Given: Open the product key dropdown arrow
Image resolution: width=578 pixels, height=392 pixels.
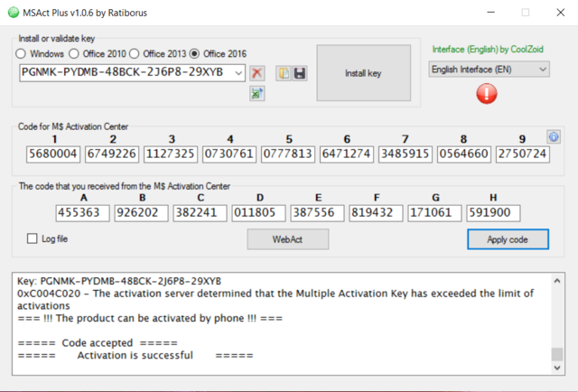Looking at the screenshot, I should 238,73.
